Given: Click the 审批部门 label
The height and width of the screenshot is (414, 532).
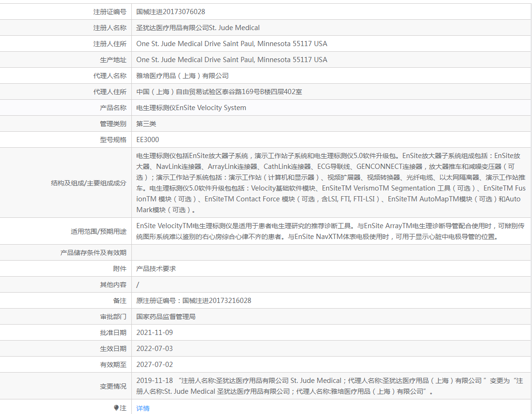Looking at the screenshot, I should point(113,317).
